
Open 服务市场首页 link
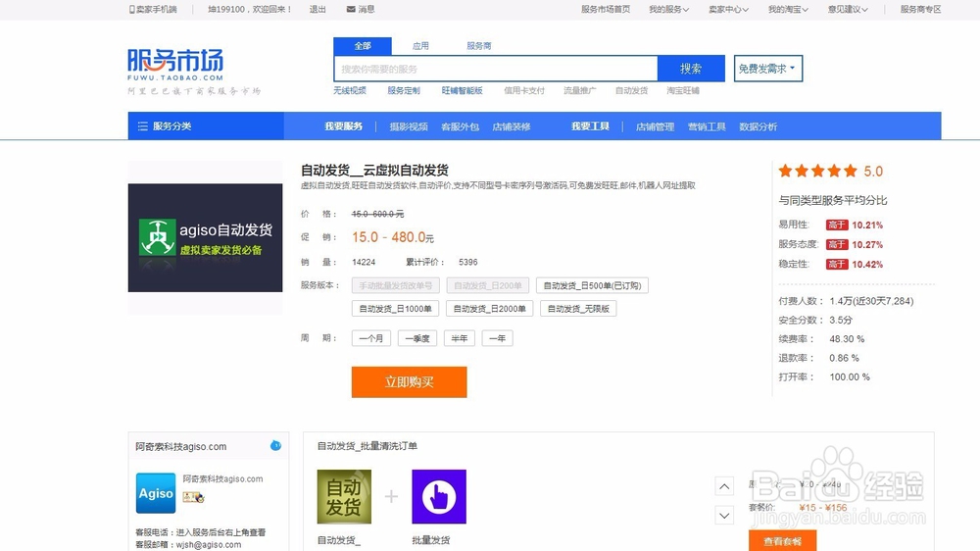[x=606, y=10]
